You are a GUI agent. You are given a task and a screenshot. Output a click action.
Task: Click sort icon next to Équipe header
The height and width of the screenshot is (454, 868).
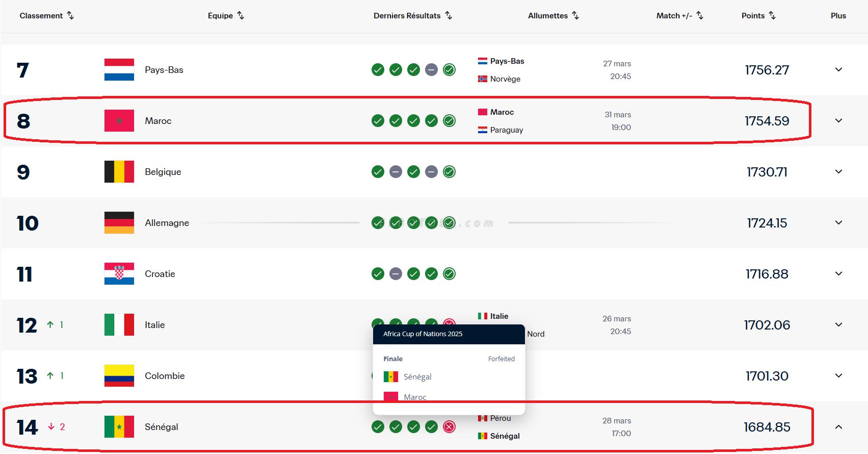(x=241, y=16)
